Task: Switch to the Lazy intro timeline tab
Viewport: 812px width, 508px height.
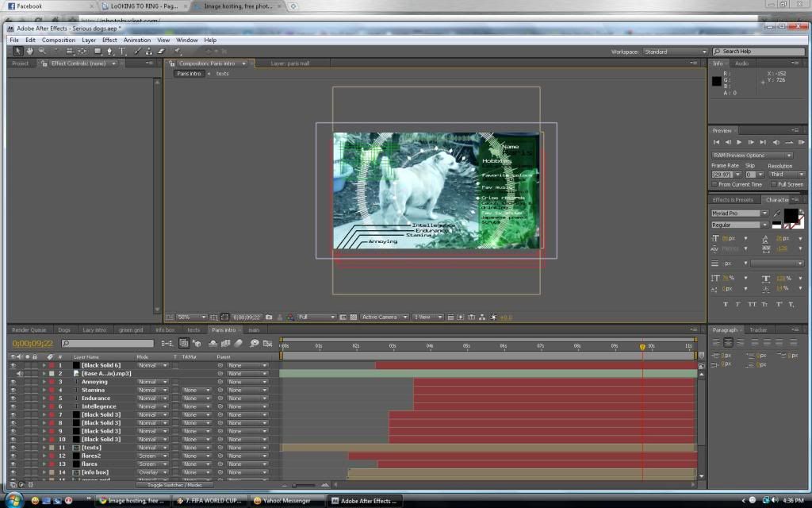Action: 94,329
